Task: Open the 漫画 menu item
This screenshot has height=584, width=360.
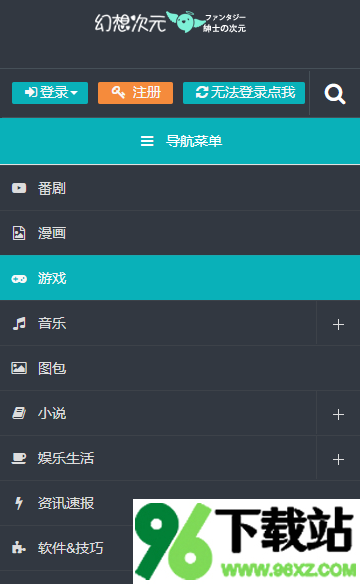Action: point(180,233)
